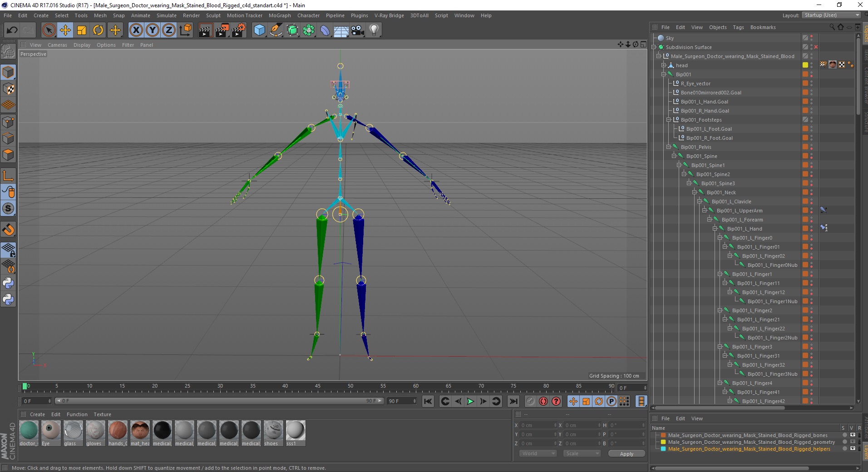Activate the Rotate tool

tap(98, 30)
